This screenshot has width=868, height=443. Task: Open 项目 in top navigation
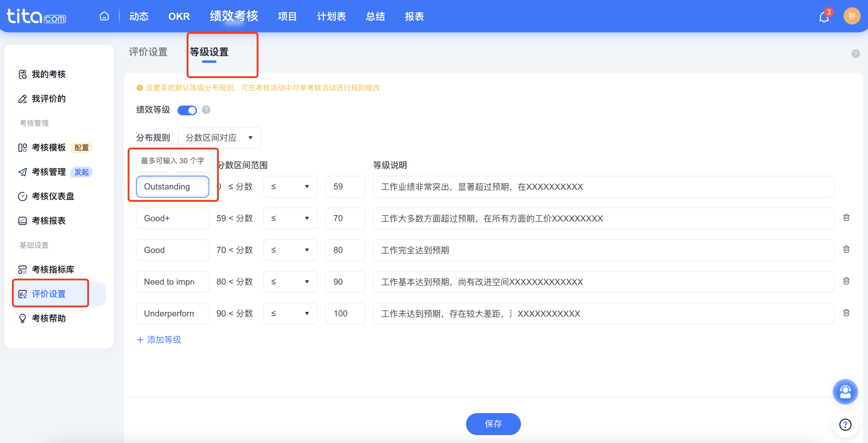[287, 16]
